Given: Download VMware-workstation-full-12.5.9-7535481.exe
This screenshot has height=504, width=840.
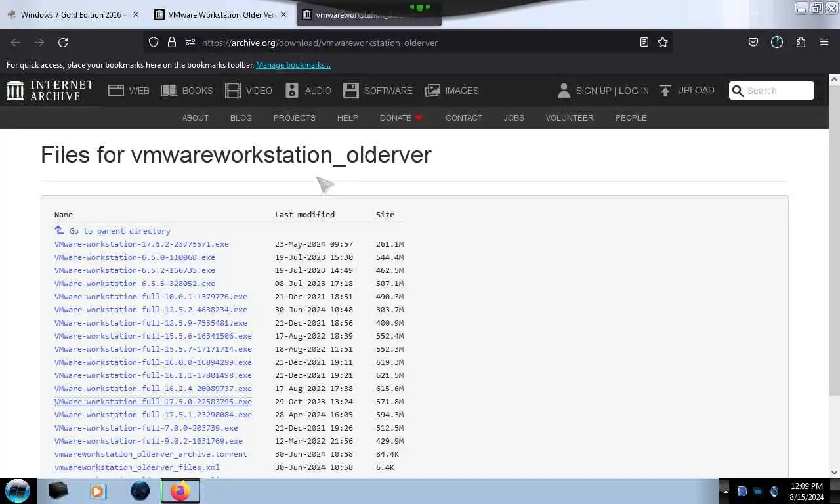Looking at the screenshot, I should [151, 323].
